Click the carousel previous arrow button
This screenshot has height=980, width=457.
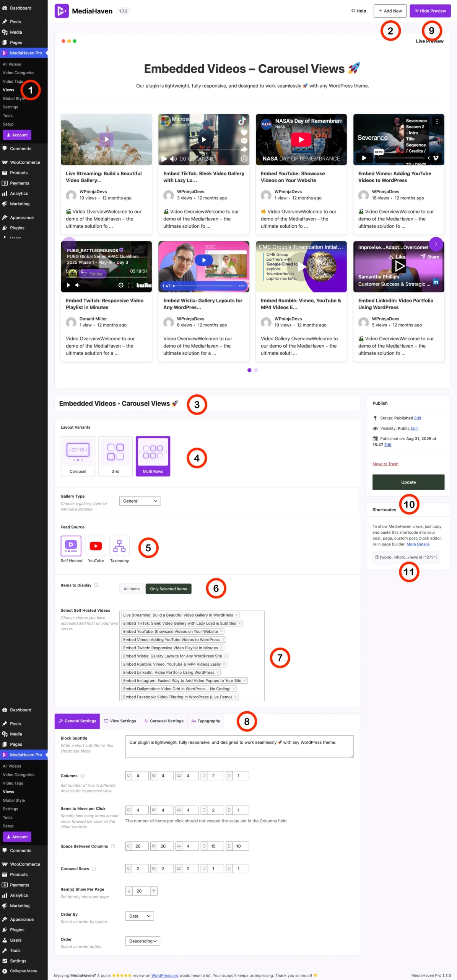[69, 244]
